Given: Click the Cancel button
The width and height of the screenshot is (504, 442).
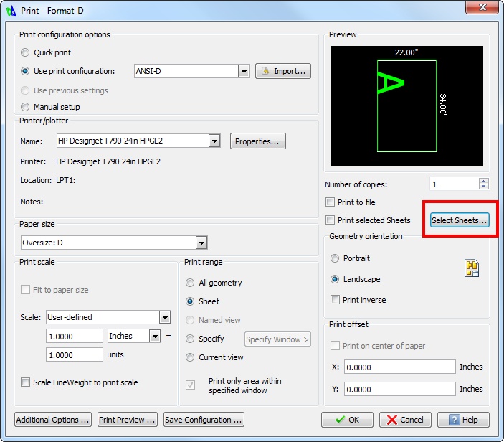Looking at the screenshot, I should click(405, 420).
